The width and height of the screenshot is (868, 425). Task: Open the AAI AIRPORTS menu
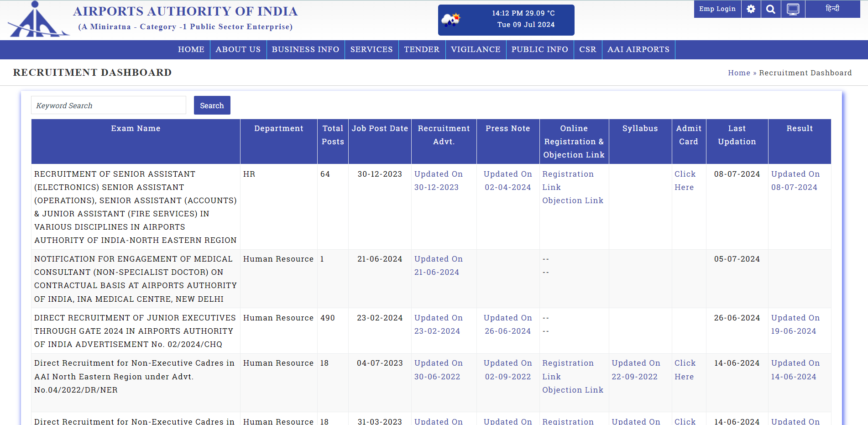coord(638,49)
